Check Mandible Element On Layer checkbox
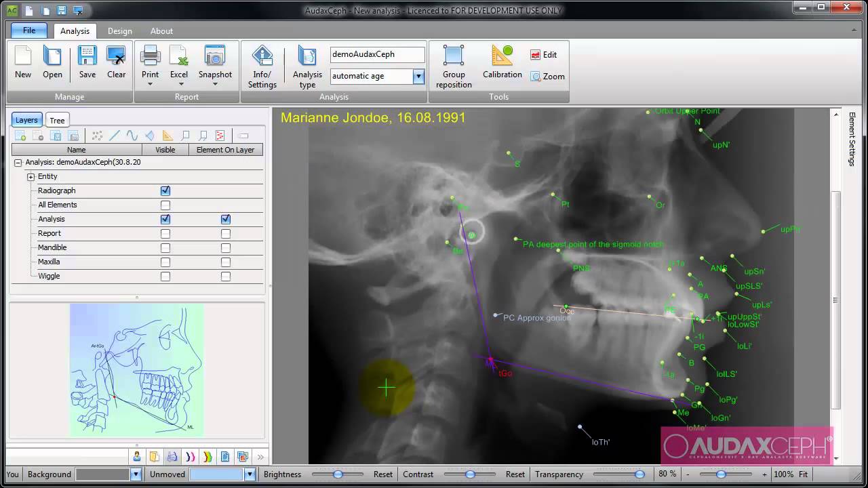Image resolution: width=868 pixels, height=488 pixels. point(226,247)
